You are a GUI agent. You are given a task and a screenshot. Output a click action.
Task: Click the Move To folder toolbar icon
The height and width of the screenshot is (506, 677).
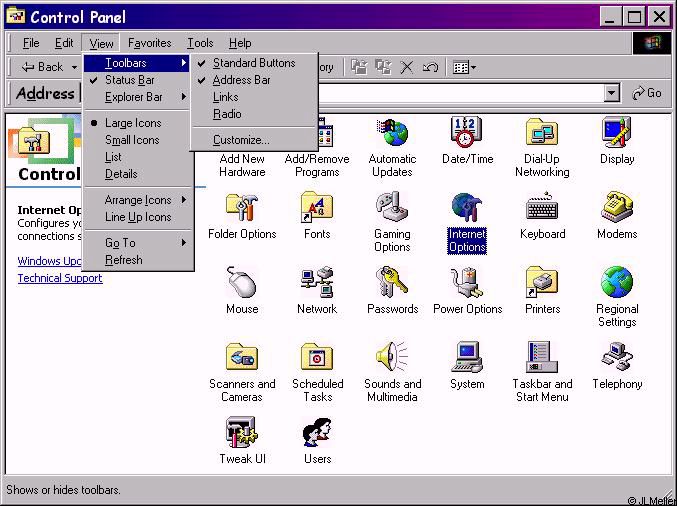click(359, 67)
